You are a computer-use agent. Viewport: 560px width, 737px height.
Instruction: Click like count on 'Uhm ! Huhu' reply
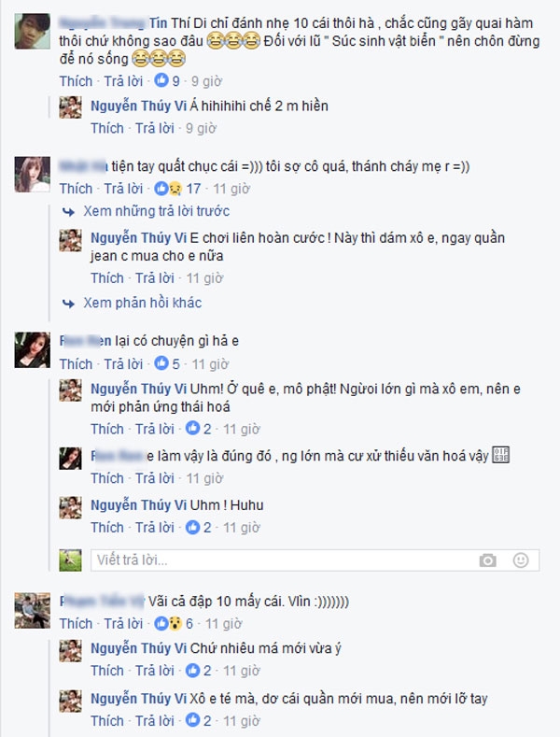[207, 528]
